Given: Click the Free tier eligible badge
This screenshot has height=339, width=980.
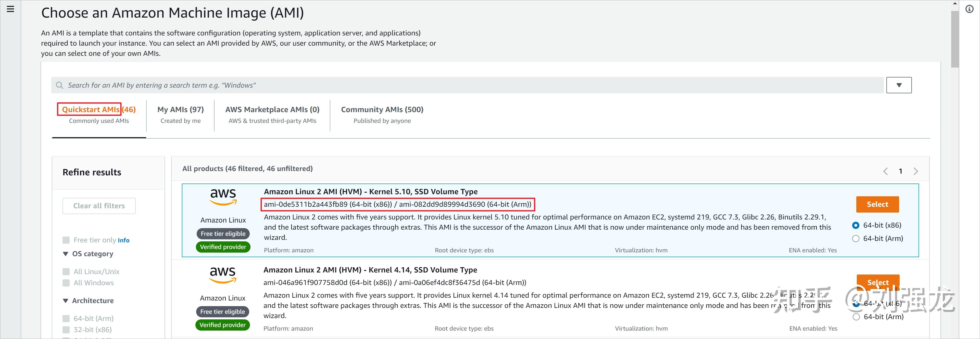Looking at the screenshot, I should pyautogui.click(x=223, y=233).
